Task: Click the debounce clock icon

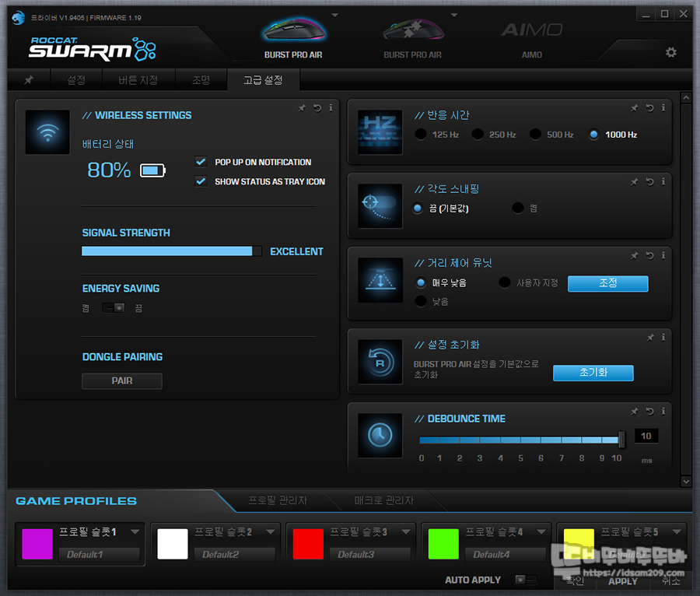Action: 380,435
